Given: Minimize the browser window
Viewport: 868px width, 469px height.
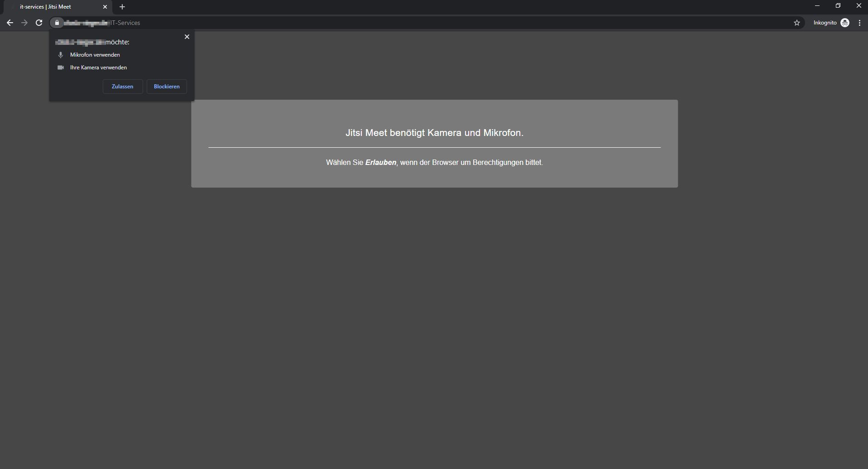Looking at the screenshot, I should point(817,6).
